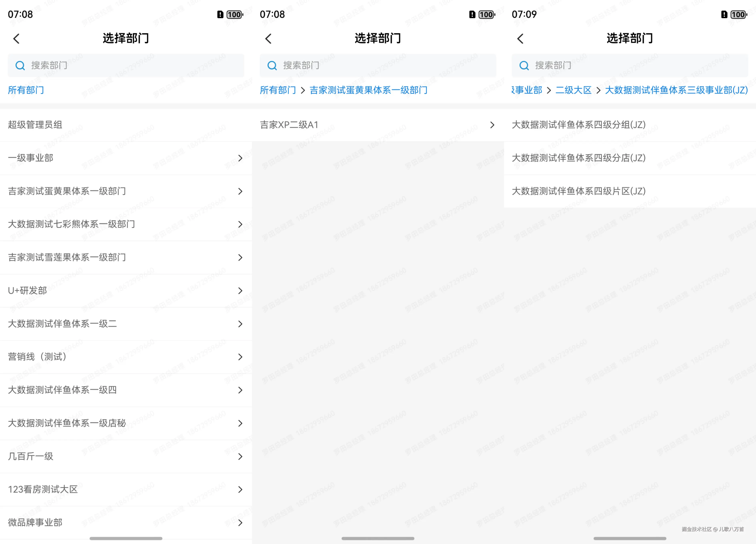Choose 大数据测试伴鱼体系四级片区(JZ) entry

click(579, 191)
